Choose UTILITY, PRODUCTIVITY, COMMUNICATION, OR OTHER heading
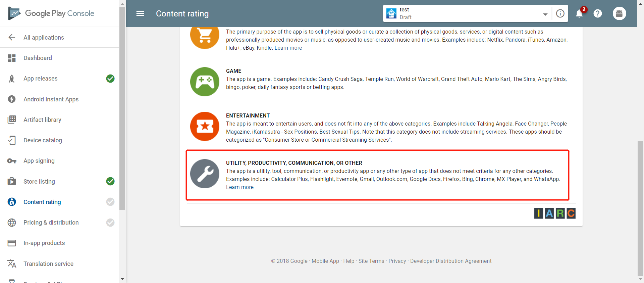The image size is (644, 283). pos(294,163)
